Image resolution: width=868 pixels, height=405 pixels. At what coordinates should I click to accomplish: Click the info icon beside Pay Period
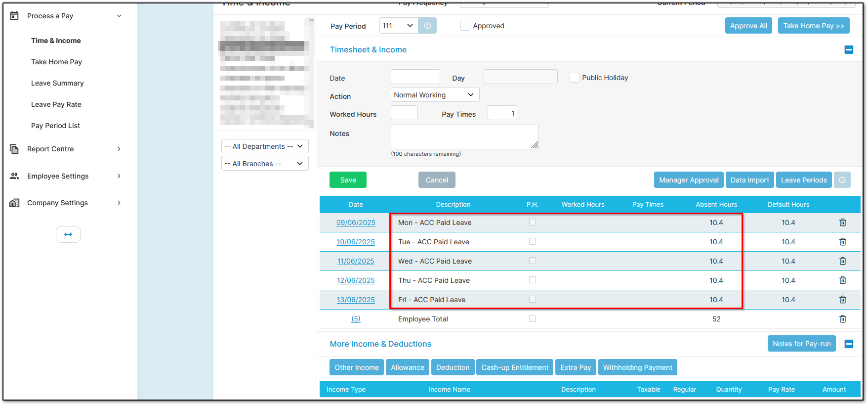pos(427,26)
